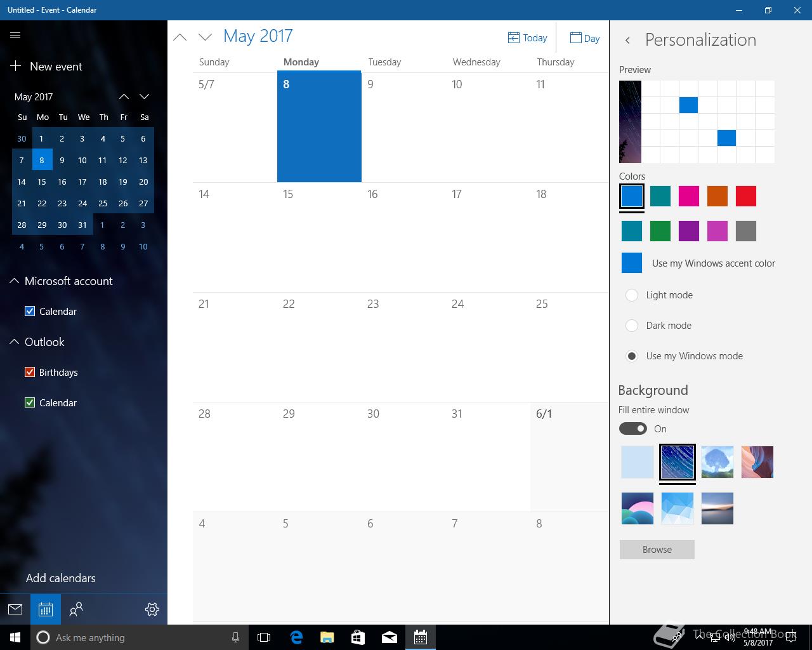
Task: Uncheck the Outlook Calendar checkbox
Action: point(29,402)
